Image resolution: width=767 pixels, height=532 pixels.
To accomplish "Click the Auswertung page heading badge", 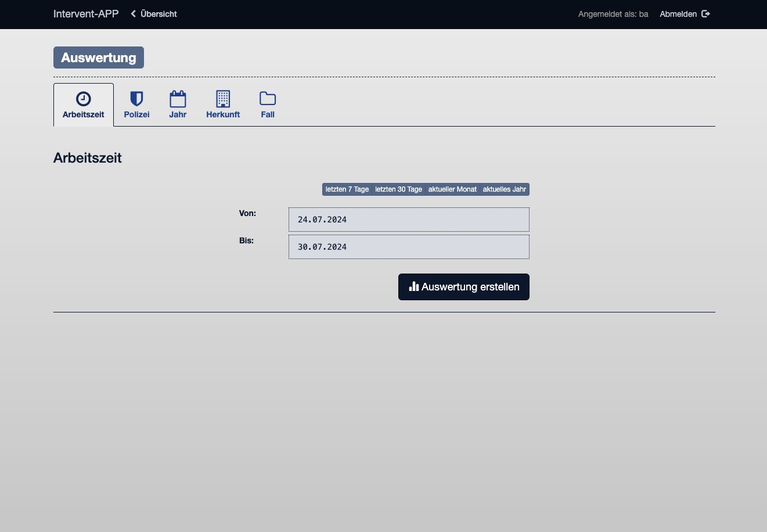I will point(99,57).
